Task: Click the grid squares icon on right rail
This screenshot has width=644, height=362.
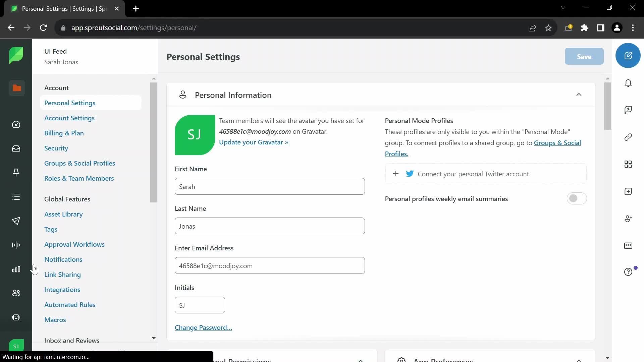Action: pos(628,164)
